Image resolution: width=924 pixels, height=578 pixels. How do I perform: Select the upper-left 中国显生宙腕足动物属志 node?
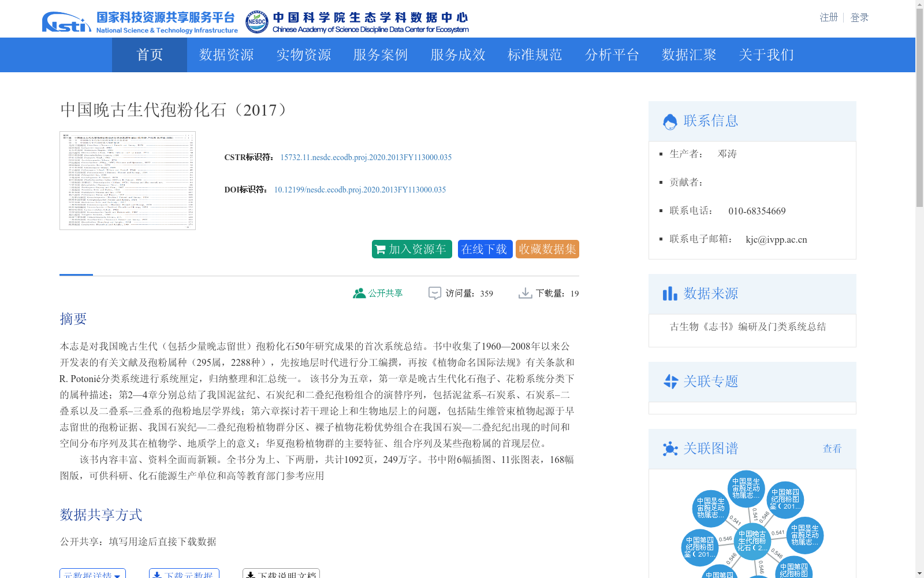pyautogui.click(x=711, y=508)
